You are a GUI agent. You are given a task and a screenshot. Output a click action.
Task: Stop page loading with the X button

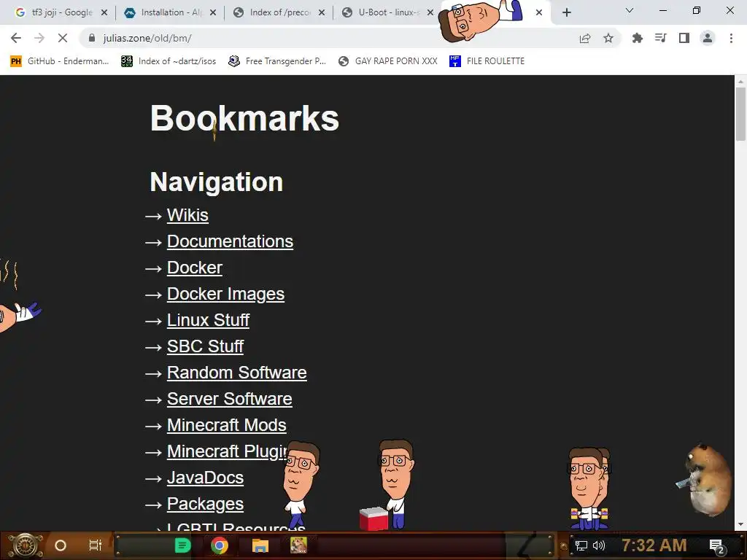(63, 38)
